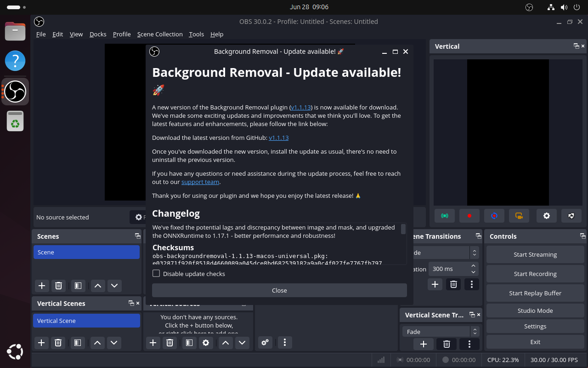Move vertical source up arrow

point(225,343)
